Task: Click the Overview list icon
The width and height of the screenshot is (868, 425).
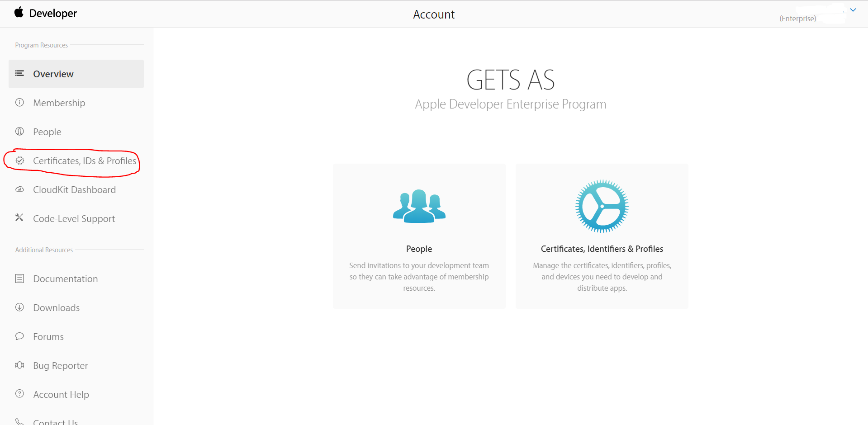Action: [x=19, y=73]
